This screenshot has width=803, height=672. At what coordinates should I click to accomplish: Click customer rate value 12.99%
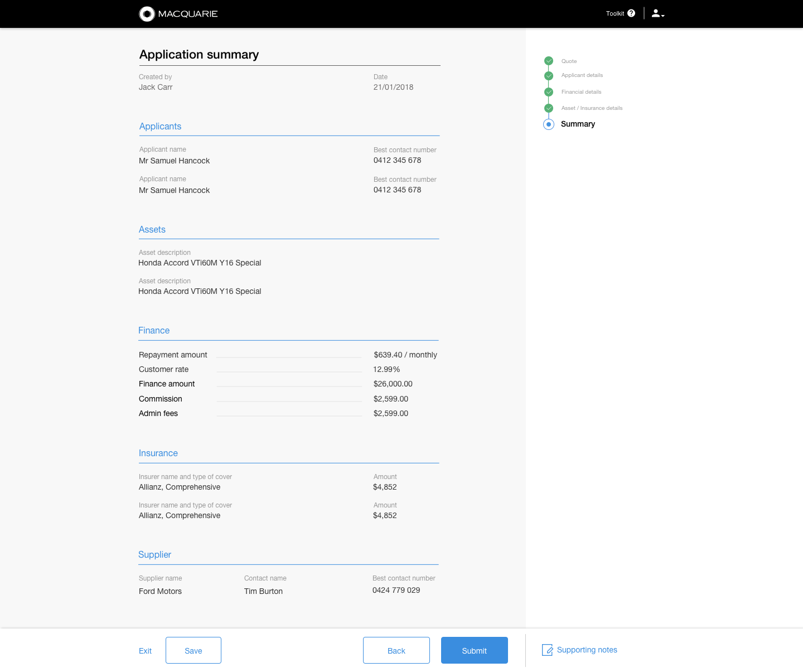[x=386, y=369]
